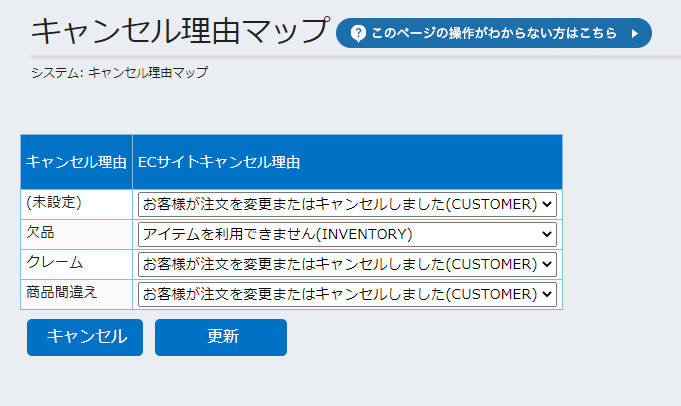Click the chevron arrow in the 商品間違え row
The image size is (681, 406).
[547, 294]
